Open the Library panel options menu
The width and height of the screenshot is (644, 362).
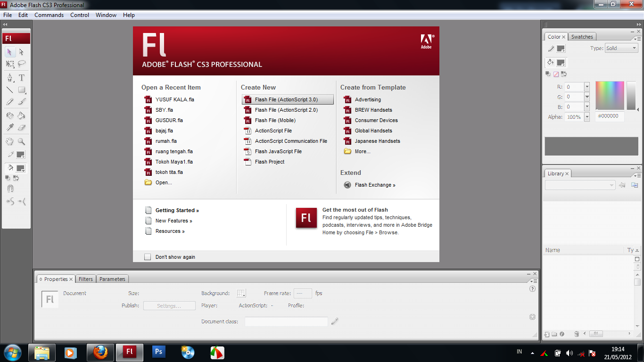tap(637, 175)
